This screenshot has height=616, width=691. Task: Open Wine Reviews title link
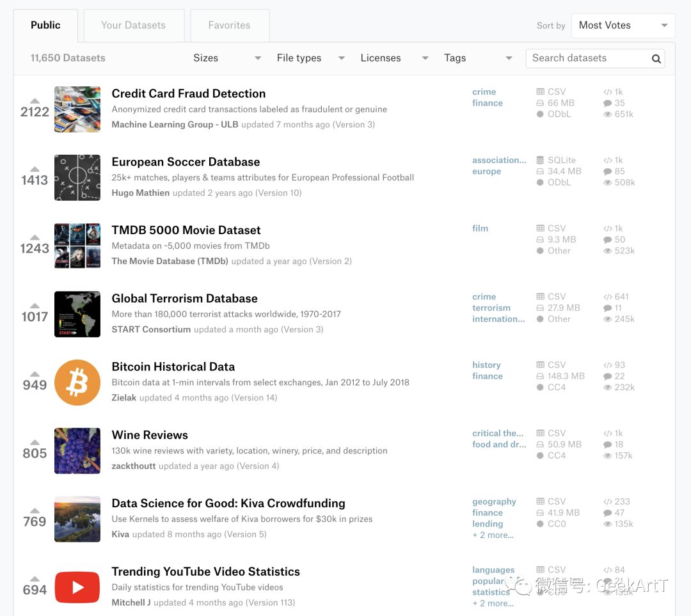click(x=150, y=435)
